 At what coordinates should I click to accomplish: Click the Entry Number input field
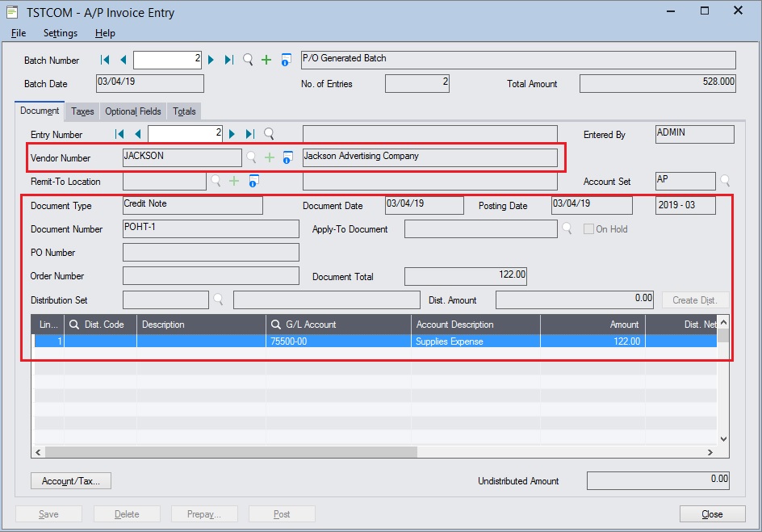tap(185, 134)
